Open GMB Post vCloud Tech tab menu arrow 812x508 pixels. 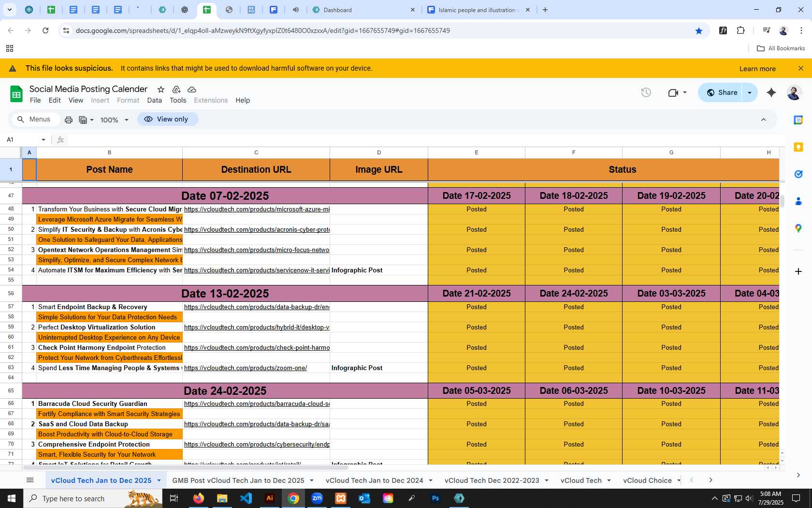312,480
